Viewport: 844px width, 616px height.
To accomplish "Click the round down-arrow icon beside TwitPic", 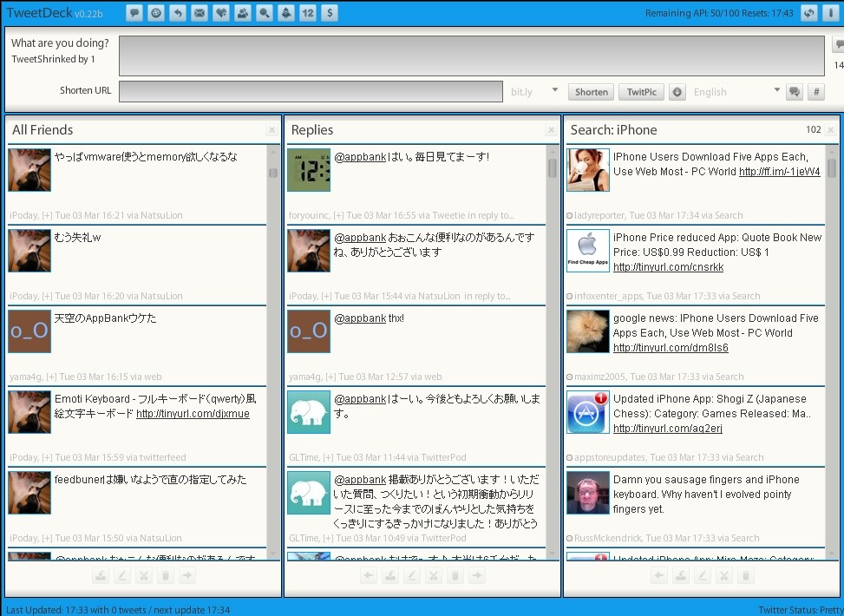I will 677,92.
